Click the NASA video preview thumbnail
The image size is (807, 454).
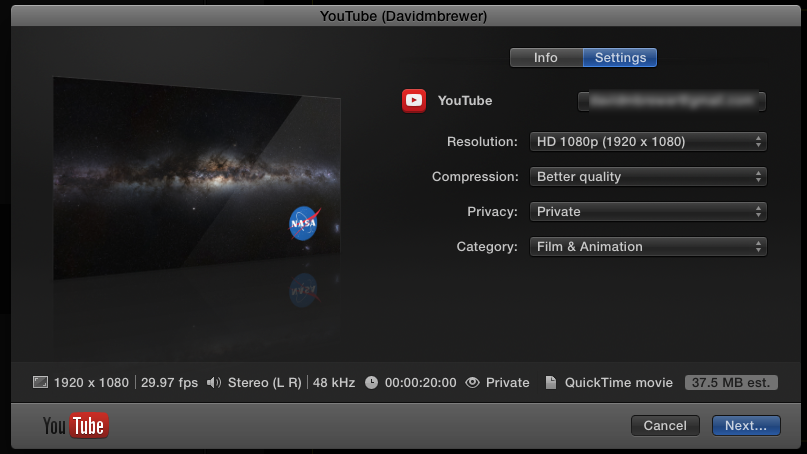(x=197, y=178)
